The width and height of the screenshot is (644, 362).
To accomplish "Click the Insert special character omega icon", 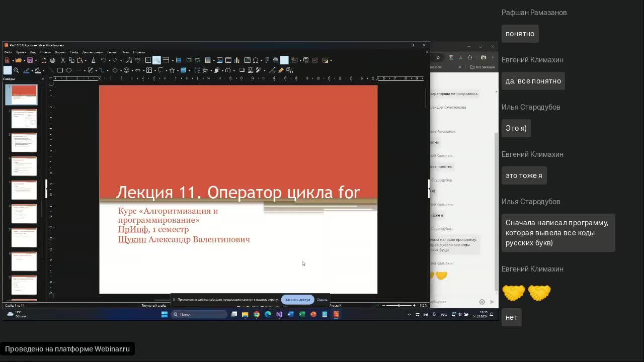I will click(x=256, y=60).
